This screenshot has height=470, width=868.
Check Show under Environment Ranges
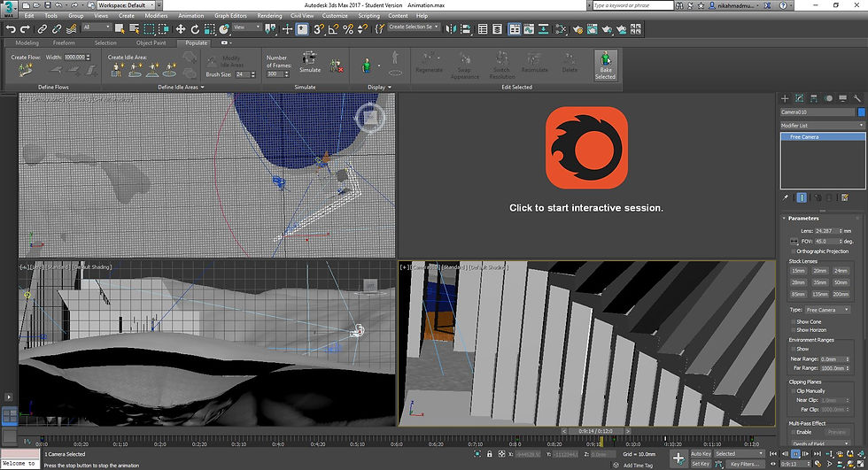794,349
